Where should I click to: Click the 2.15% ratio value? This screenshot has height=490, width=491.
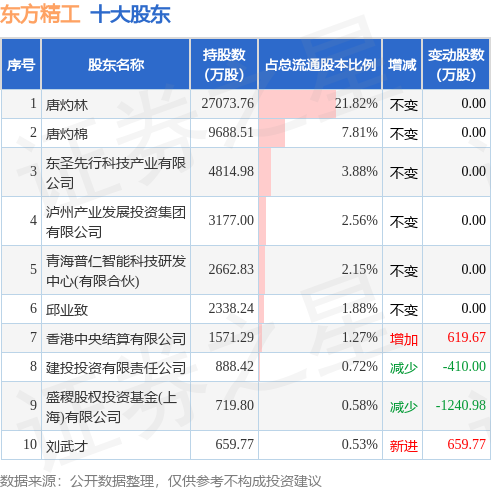tap(360, 269)
